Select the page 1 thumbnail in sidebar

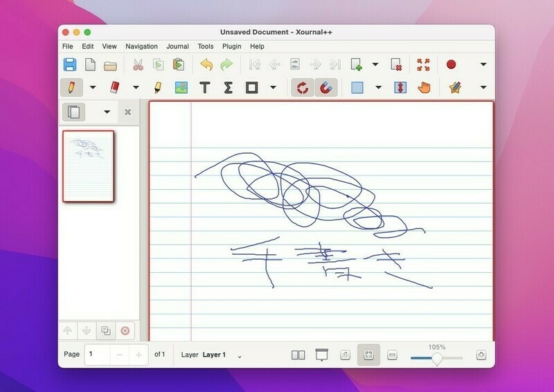[x=88, y=166]
